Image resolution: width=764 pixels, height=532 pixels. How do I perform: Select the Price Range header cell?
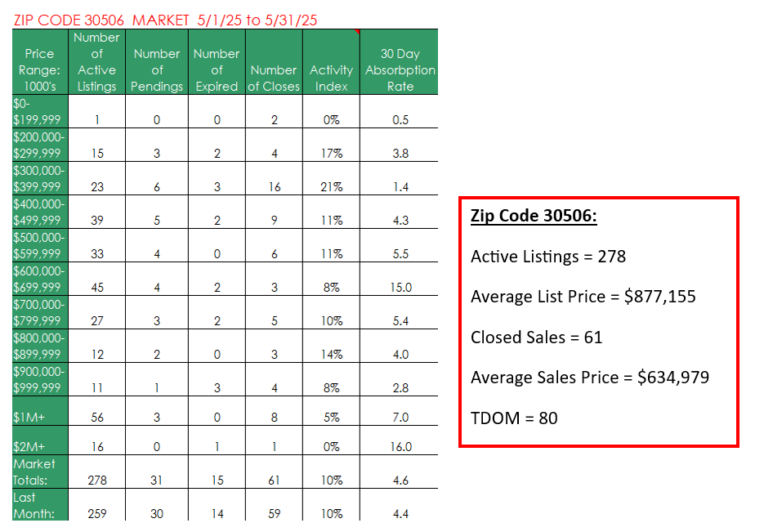pyautogui.click(x=40, y=62)
